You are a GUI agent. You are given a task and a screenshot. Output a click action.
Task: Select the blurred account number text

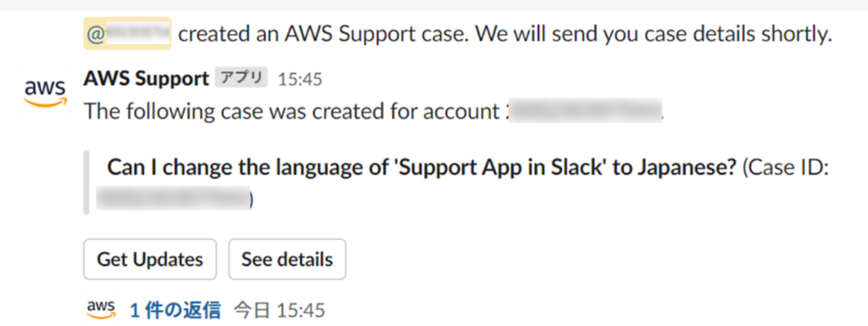click(584, 112)
